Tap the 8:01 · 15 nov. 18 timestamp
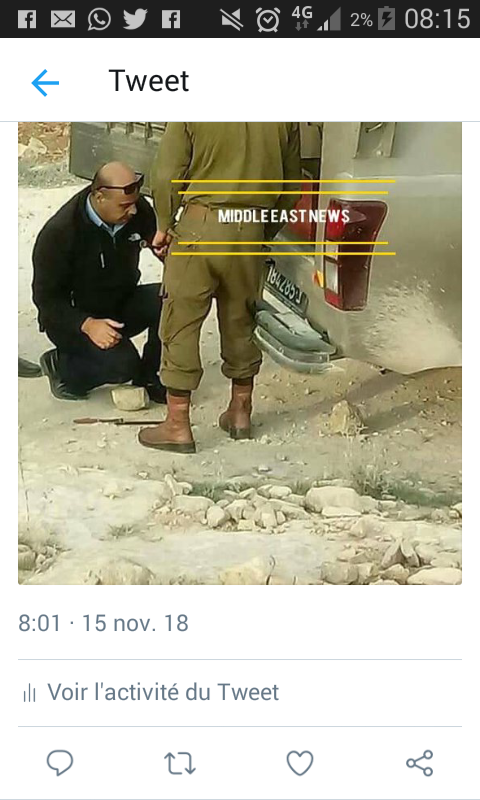The height and width of the screenshot is (800, 480). click(104, 623)
